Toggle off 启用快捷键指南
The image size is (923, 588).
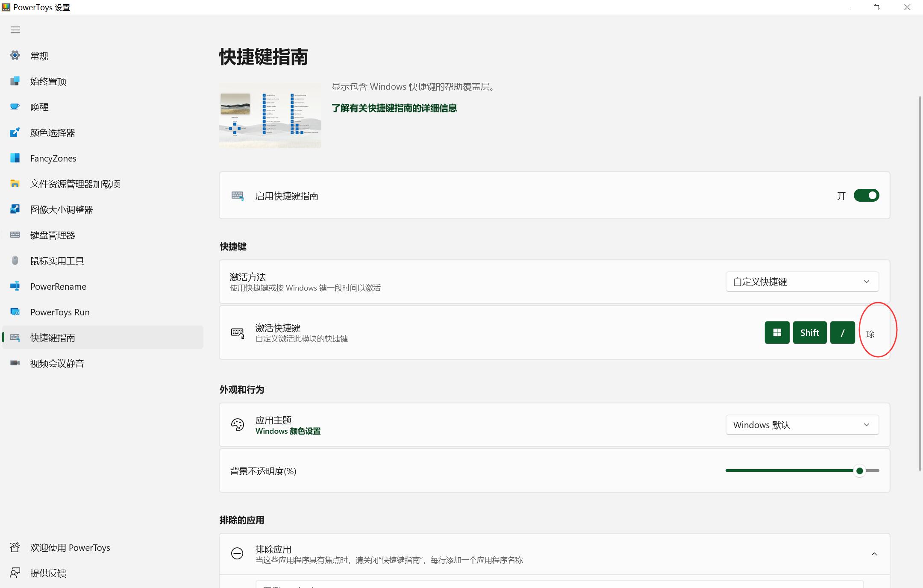coord(866,195)
